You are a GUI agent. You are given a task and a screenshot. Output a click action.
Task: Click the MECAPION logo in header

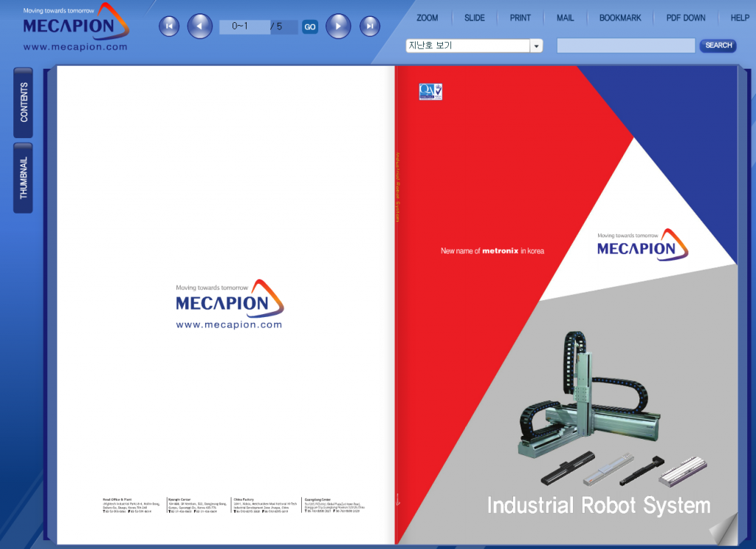tap(76, 21)
